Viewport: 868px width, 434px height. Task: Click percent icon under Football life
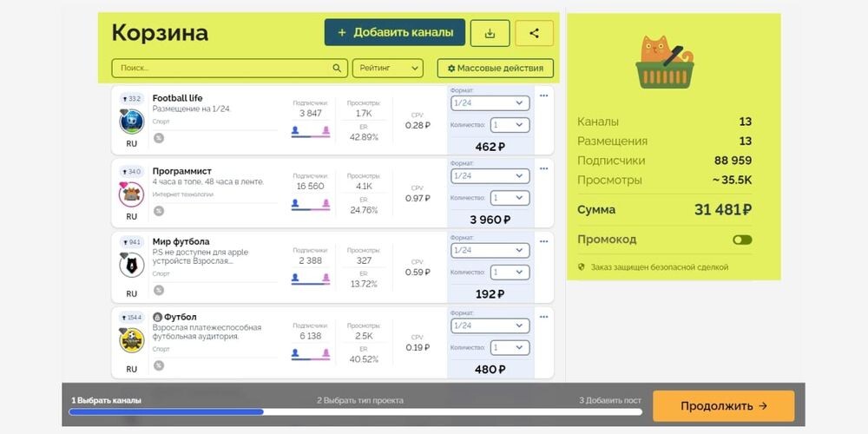pyautogui.click(x=158, y=138)
